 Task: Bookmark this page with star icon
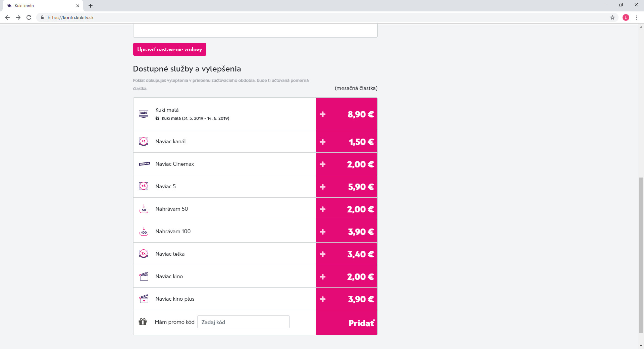pyautogui.click(x=612, y=17)
